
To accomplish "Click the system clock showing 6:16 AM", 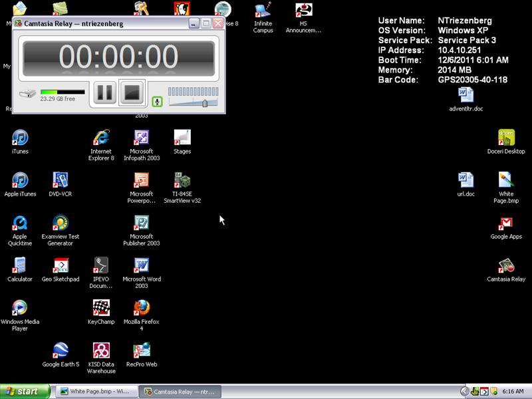I will click(x=513, y=392).
